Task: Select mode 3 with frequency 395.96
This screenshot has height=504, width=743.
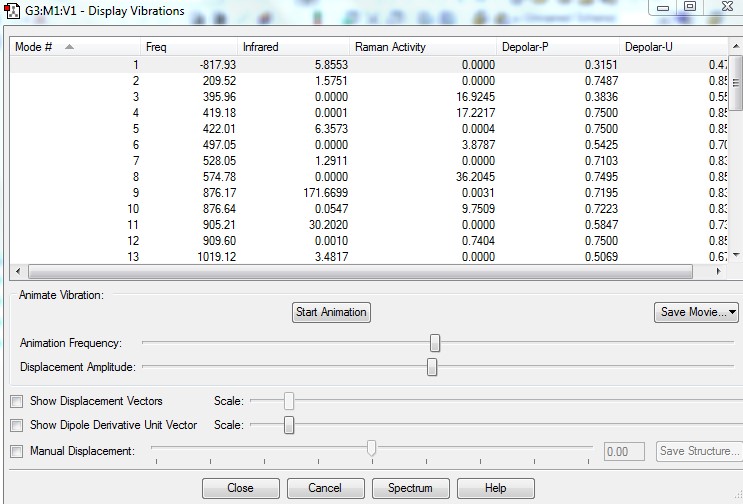Action: pos(369,97)
